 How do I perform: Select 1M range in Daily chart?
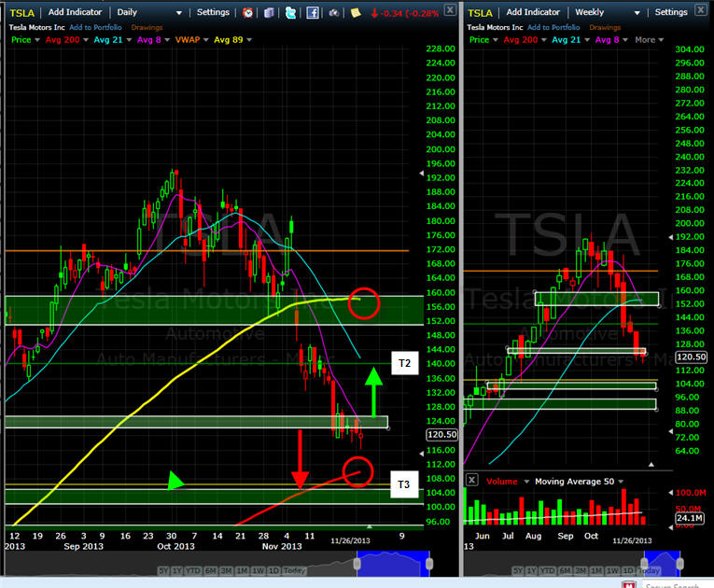point(243,570)
